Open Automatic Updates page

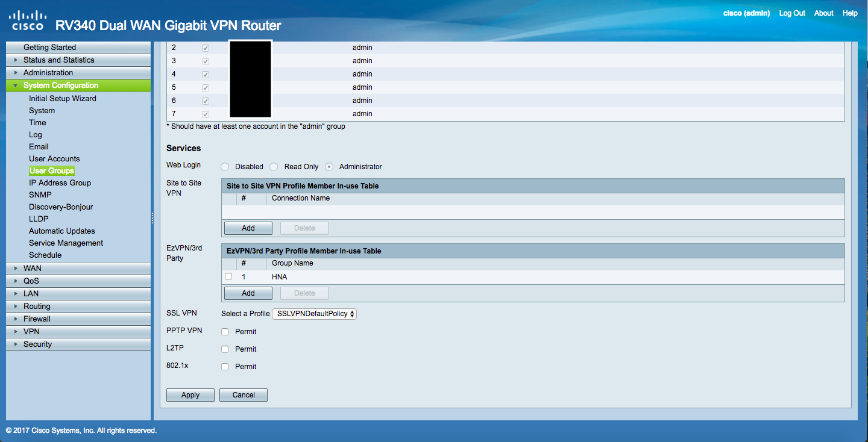[x=62, y=231]
